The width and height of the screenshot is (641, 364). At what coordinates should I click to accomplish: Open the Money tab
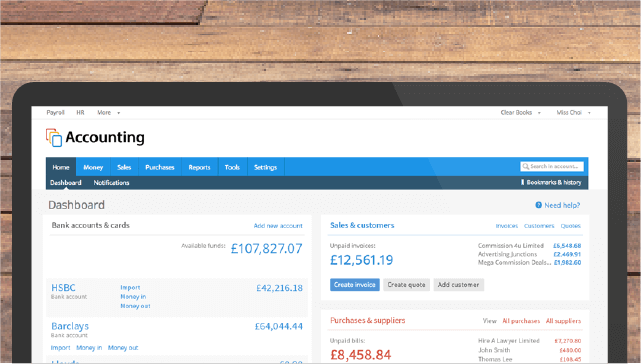[x=93, y=167]
